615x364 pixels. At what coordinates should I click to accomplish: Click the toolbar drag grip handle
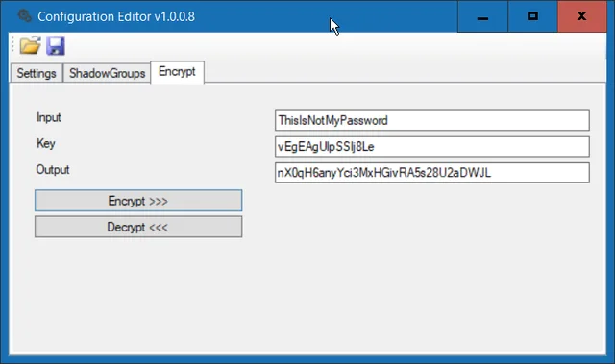pyautogui.click(x=12, y=45)
